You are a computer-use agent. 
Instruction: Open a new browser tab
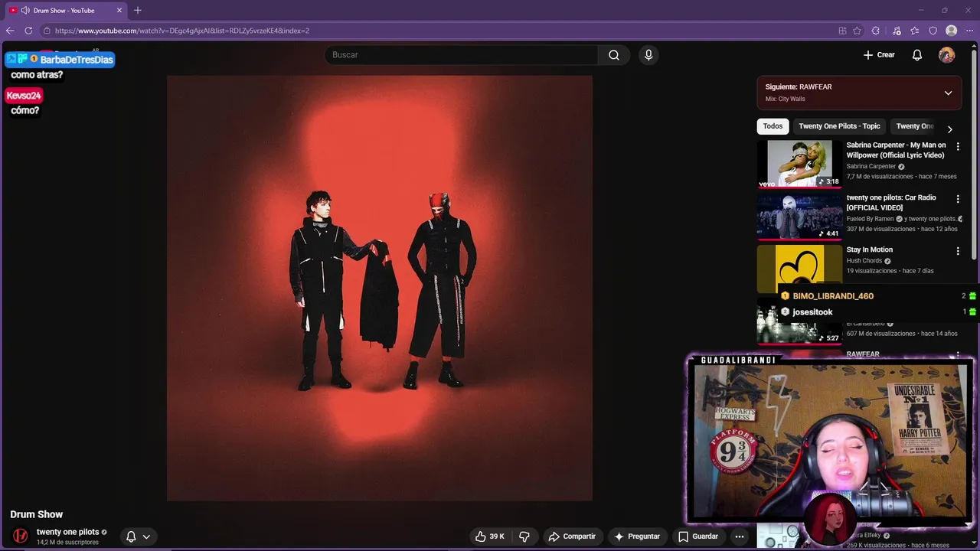(138, 10)
